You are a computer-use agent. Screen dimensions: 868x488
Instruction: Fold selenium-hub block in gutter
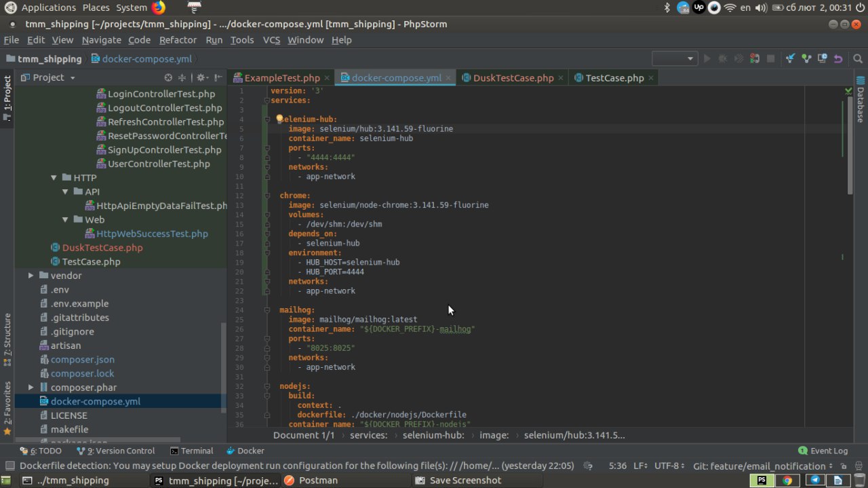point(267,119)
